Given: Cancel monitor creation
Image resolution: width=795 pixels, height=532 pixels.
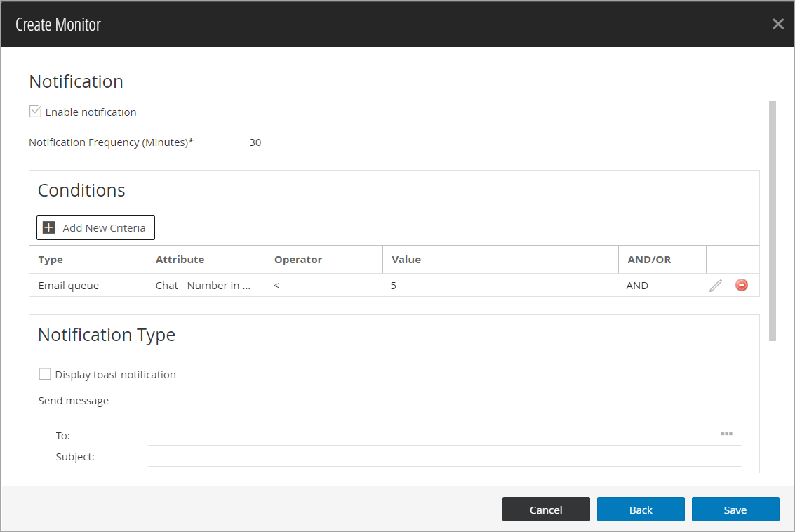Looking at the screenshot, I should coord(546,509).
